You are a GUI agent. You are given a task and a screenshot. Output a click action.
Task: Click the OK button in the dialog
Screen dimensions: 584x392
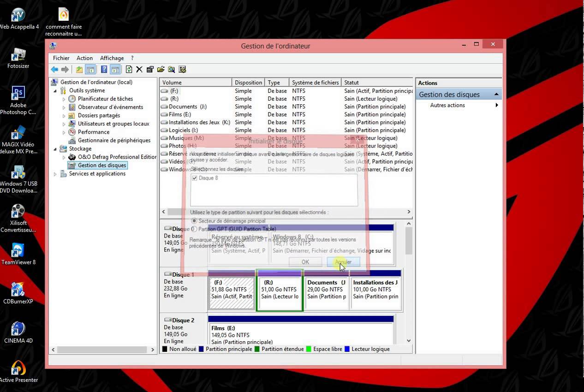(304, 261)
